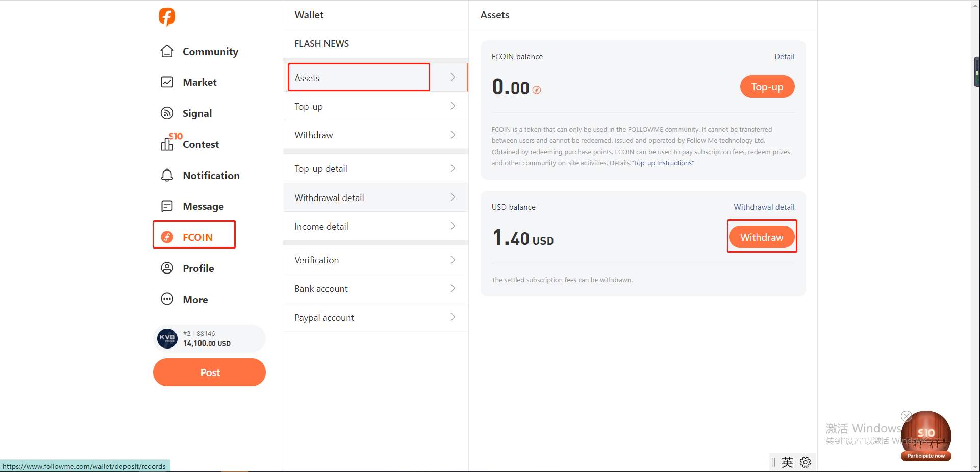
Task: Click the Contest podium icon
Action: pyautogui.click(x=167, y=144)
